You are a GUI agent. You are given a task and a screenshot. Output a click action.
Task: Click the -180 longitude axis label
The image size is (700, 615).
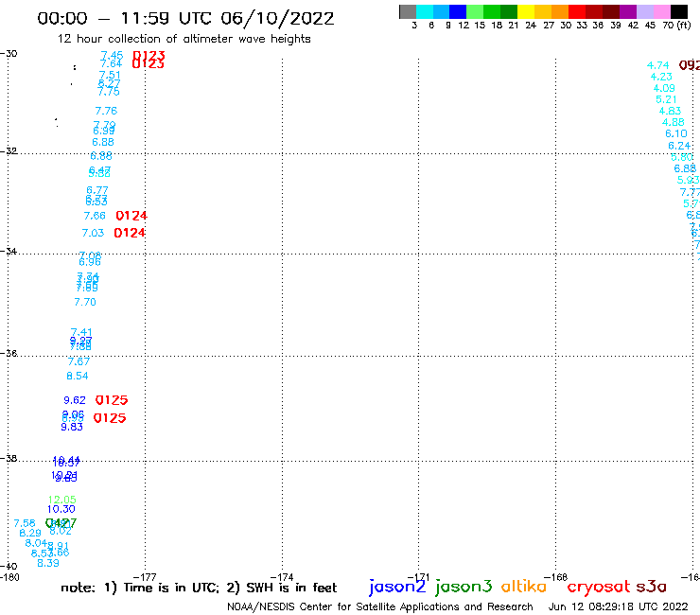9,577
